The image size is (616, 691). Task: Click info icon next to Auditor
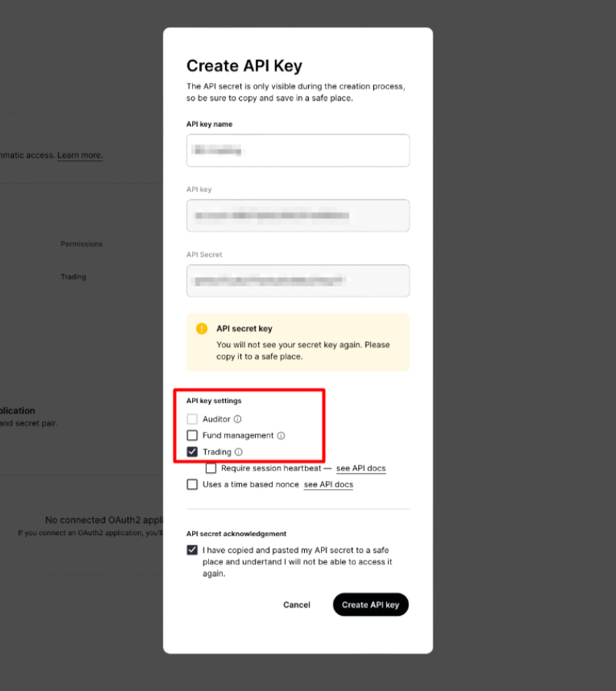coord(237,419)
